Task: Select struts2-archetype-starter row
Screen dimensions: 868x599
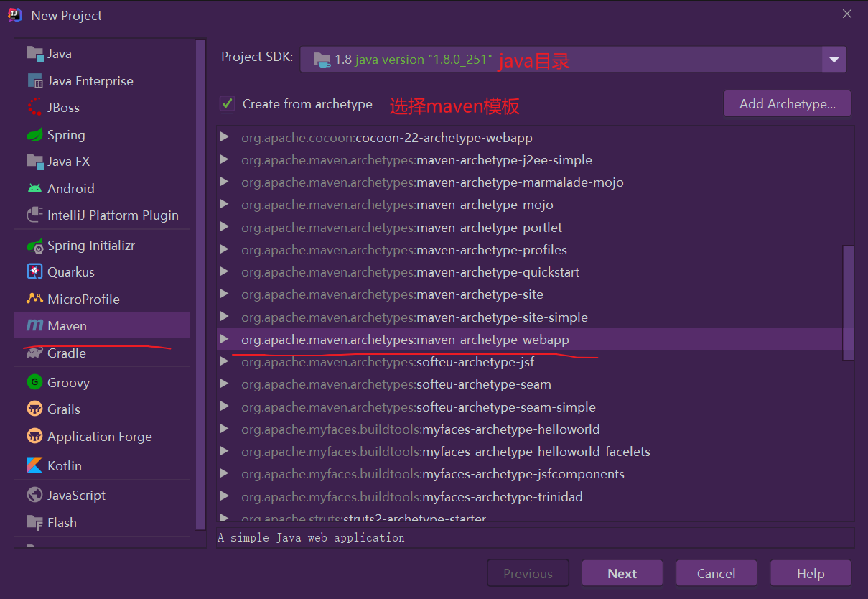Action: point(530,516)
